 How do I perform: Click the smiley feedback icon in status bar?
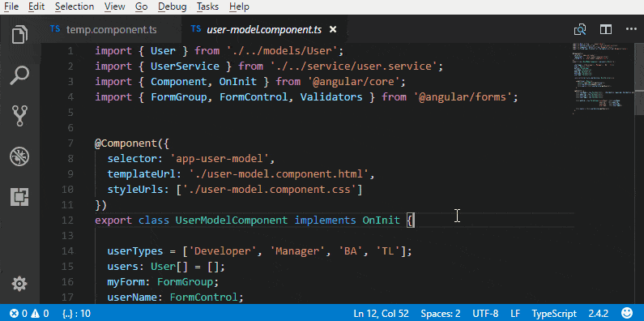[x=627, y=314]
